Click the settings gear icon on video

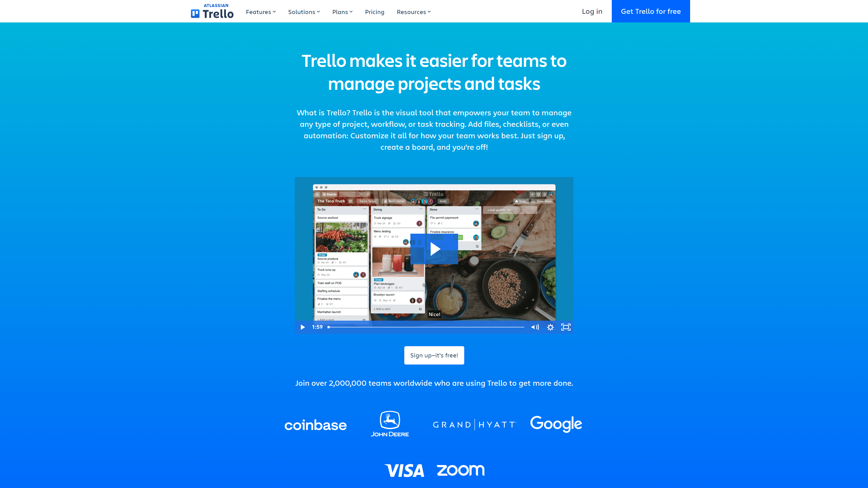(550, 327)
